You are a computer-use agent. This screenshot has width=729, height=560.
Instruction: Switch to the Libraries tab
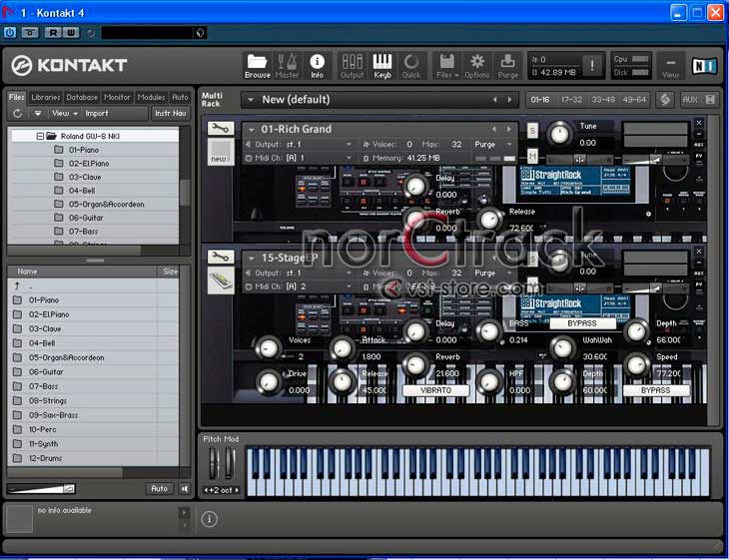click(x=46, y=97)
